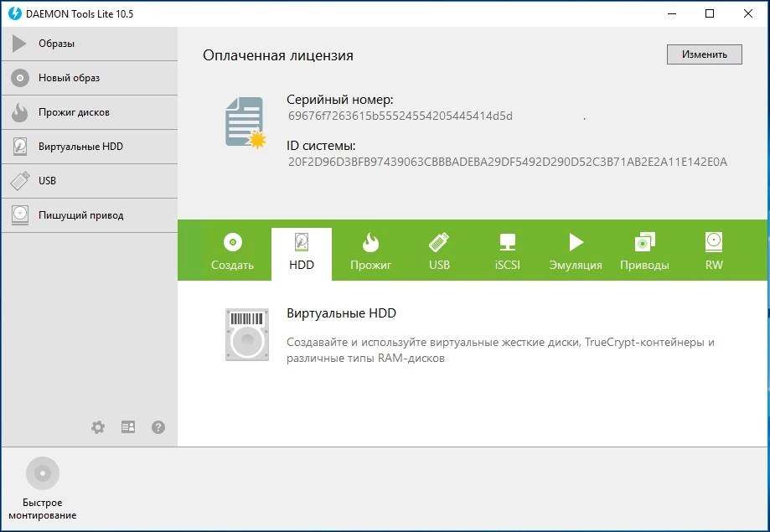Click the drive icon above HDD label
The image size is (770, 532).
click(x=301, y=242)
